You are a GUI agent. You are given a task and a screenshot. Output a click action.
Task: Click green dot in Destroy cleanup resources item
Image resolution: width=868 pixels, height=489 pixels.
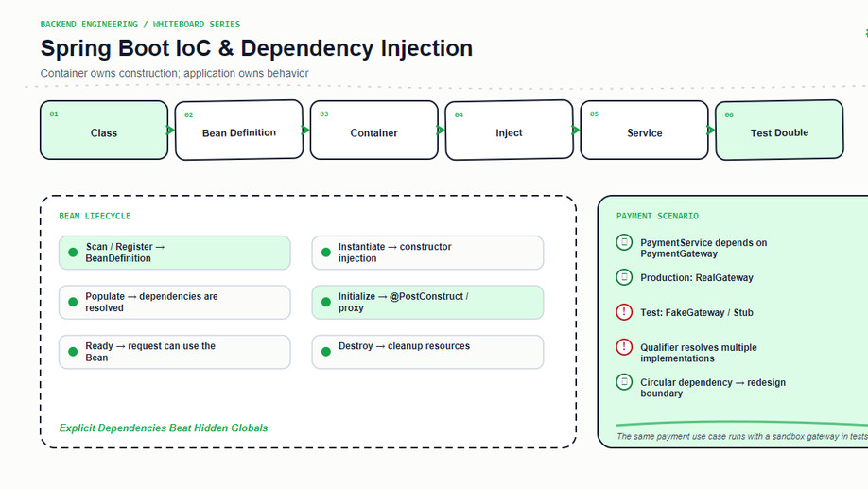coord(326,352)
